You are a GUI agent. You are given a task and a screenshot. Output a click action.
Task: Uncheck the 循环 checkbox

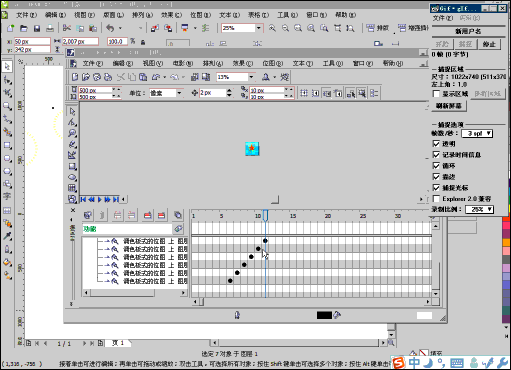point(436,166)
